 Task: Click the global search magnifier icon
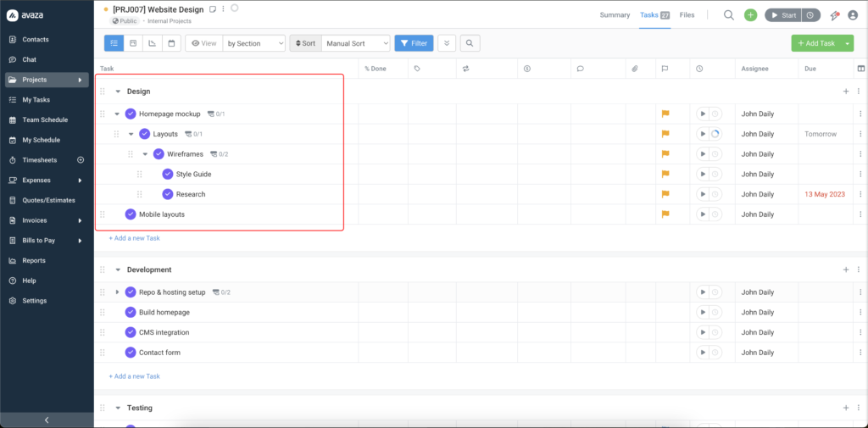(729, 15)
